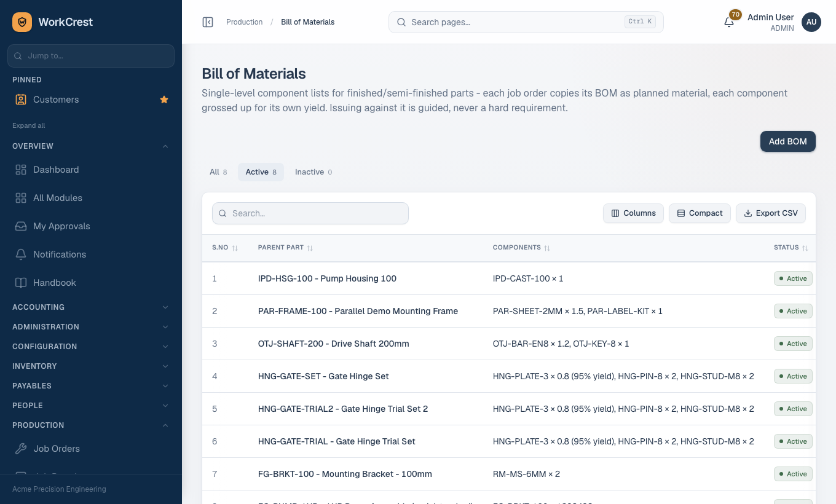The height and width of the screenshot is (504, 836).
Task: Open the AU user avatar menu
Action: (x=811, y=22)
